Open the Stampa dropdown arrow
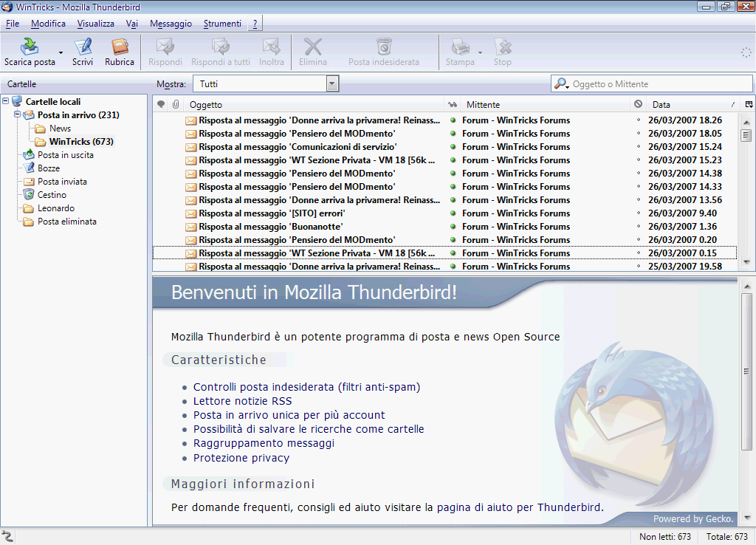The width and height of the screenshot is (756, 545). (480, 52)
